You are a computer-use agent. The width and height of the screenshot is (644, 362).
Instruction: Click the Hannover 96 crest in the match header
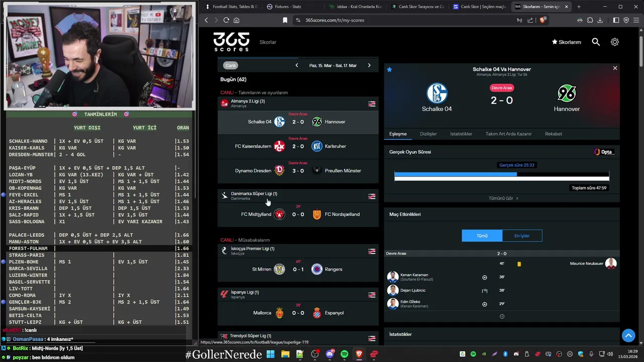[567, 94]
